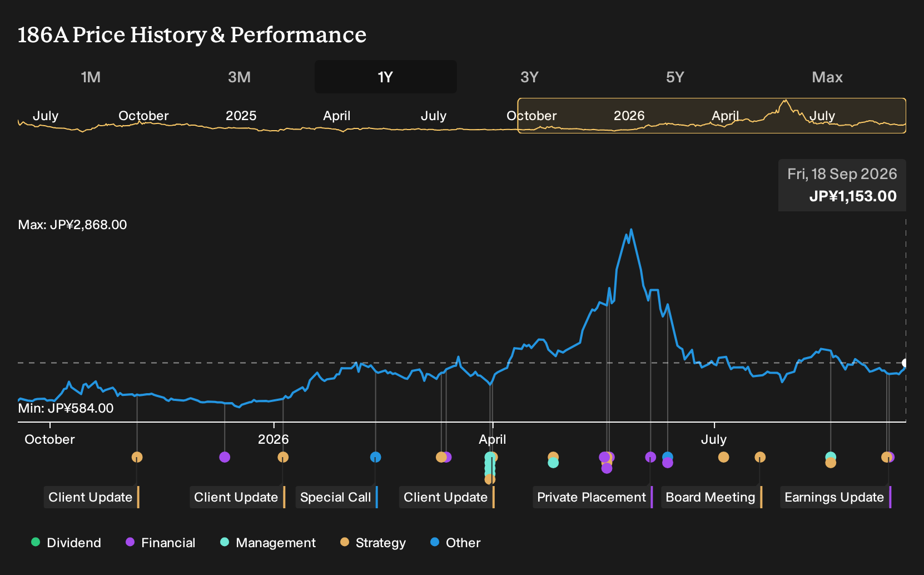Click orange Strategy marker linked to Board Meeting
The image size is (924, 575).
pyautogui.click(x=760, y=457)
